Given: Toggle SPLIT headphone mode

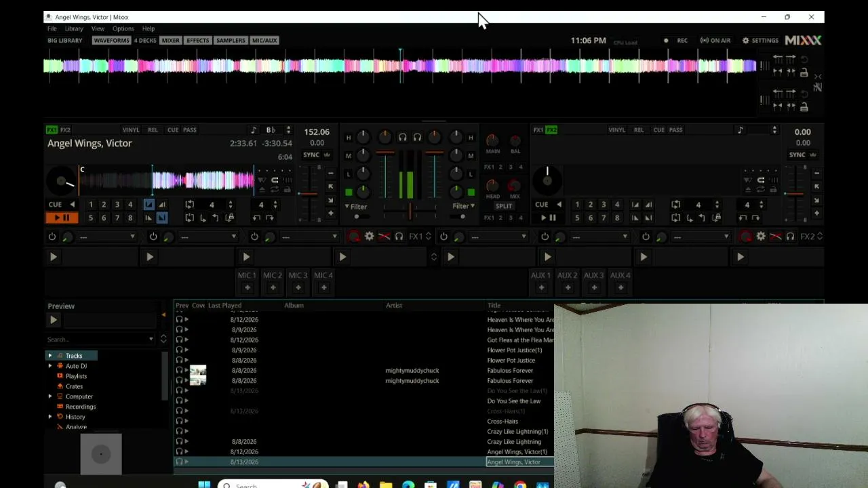Looking at the screenshot, I should point(504,206).
